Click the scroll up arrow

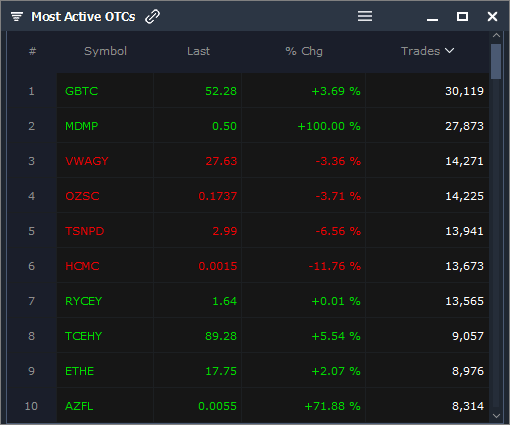click(496, 35)
